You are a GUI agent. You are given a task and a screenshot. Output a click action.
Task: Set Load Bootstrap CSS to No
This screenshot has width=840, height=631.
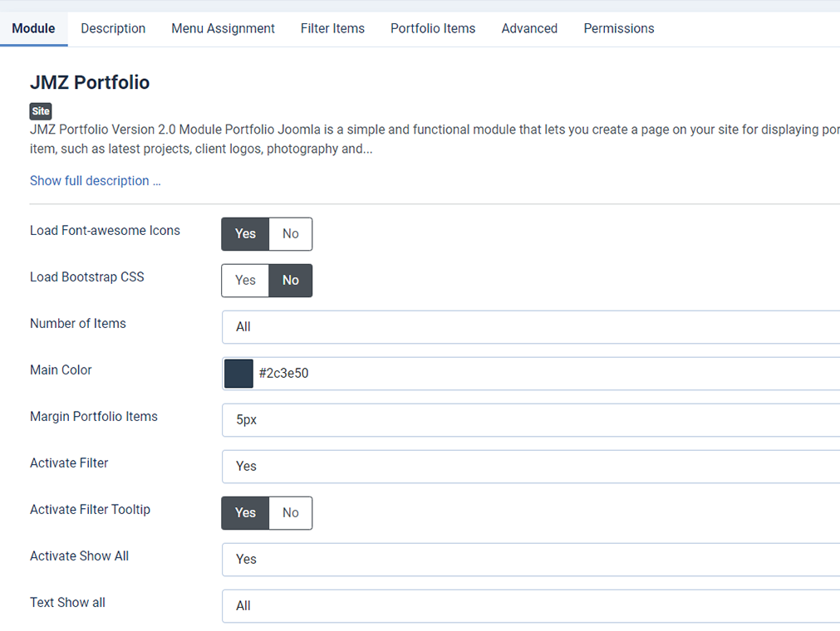[290, 281]
